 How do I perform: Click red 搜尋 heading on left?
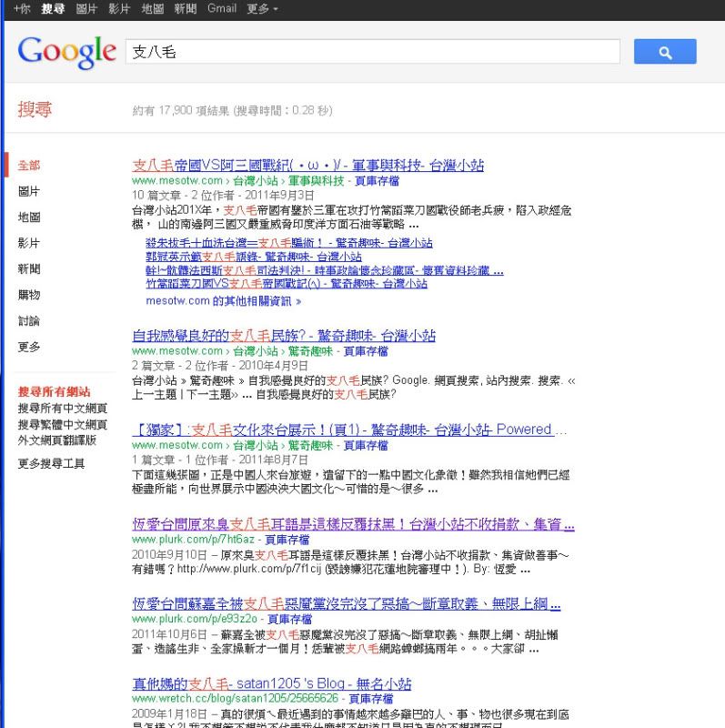[x=35, y=109]
